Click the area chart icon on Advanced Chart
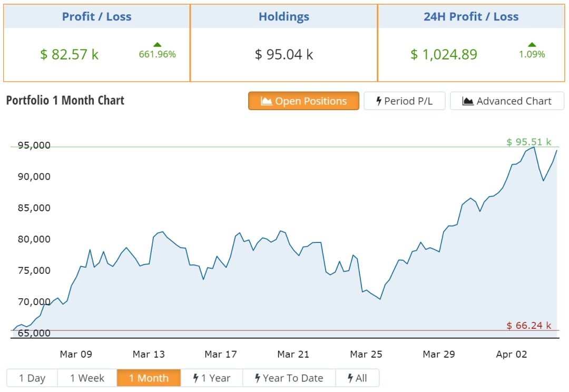 tap(468, 101)
